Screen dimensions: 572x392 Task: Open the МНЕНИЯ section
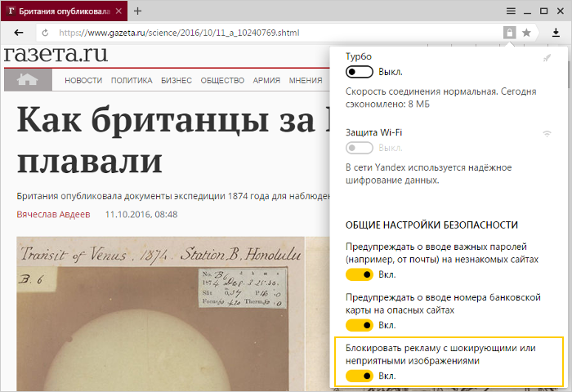(x=306, y=80)
